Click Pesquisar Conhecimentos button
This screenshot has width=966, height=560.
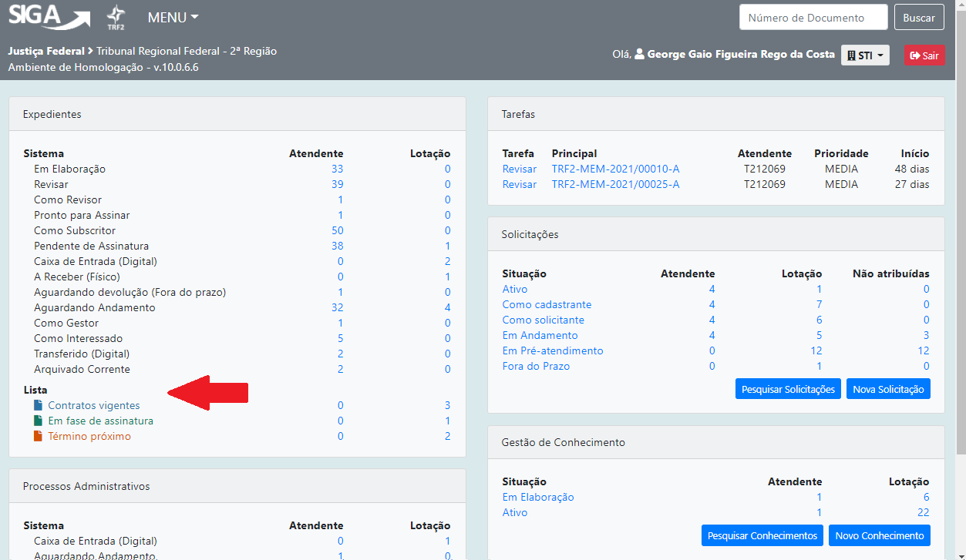pos(762,535)
